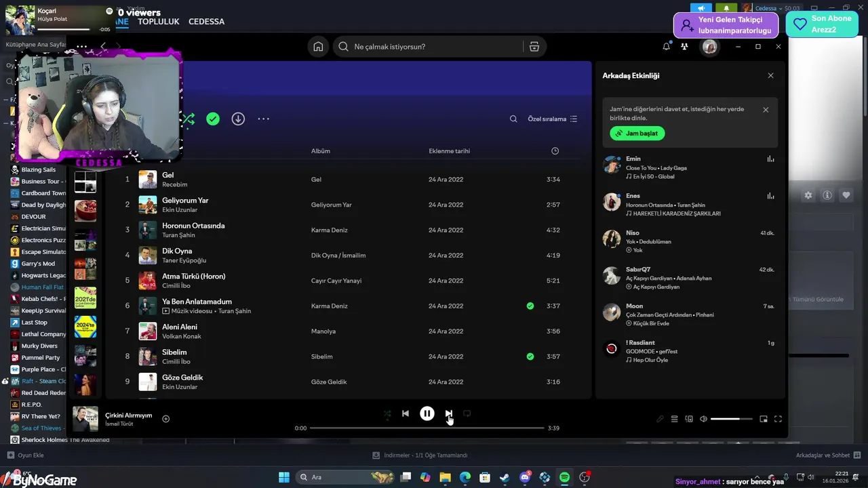Toggle playlist shuffle in the playlist header
This screenshot has width=868, height=488.
[x=189, y=119]
